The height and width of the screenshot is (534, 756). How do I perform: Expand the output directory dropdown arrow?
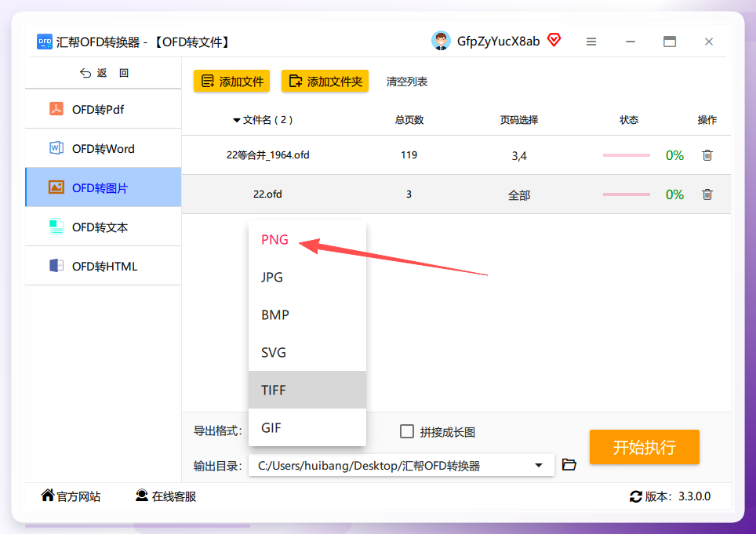click(x=539, y=466)
